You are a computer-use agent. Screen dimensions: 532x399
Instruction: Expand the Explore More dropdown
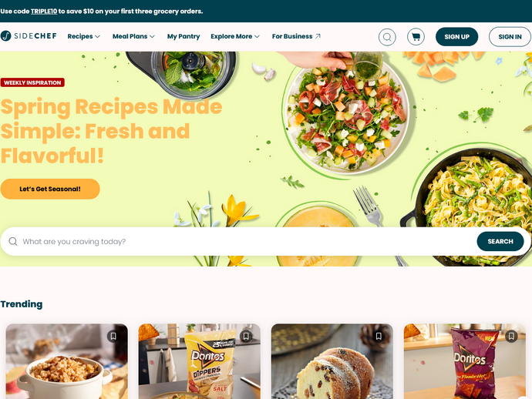point(235,36)
